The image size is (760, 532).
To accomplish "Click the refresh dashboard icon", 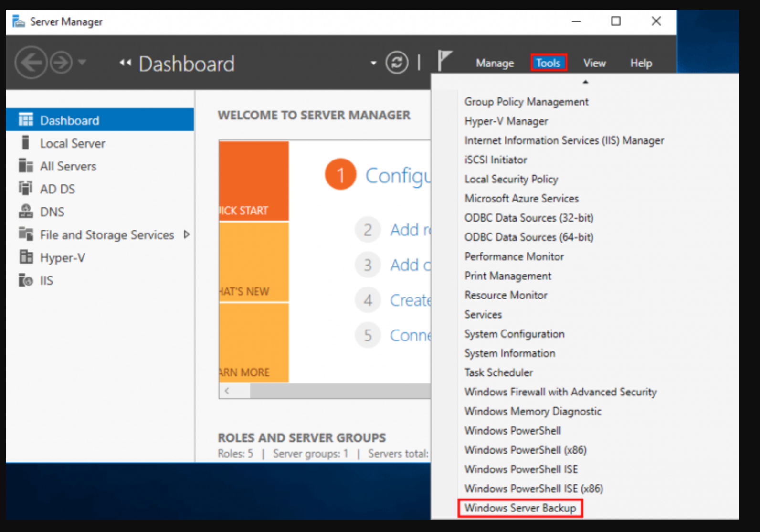I will tap(397, 63).
